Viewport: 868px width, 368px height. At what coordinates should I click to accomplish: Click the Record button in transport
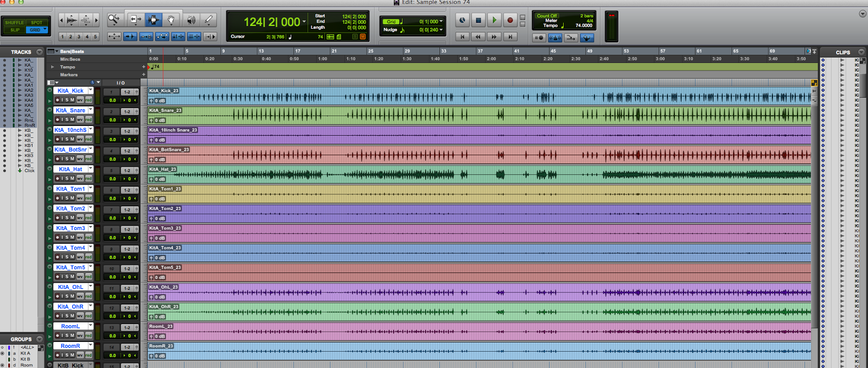[x=510, y=21]
